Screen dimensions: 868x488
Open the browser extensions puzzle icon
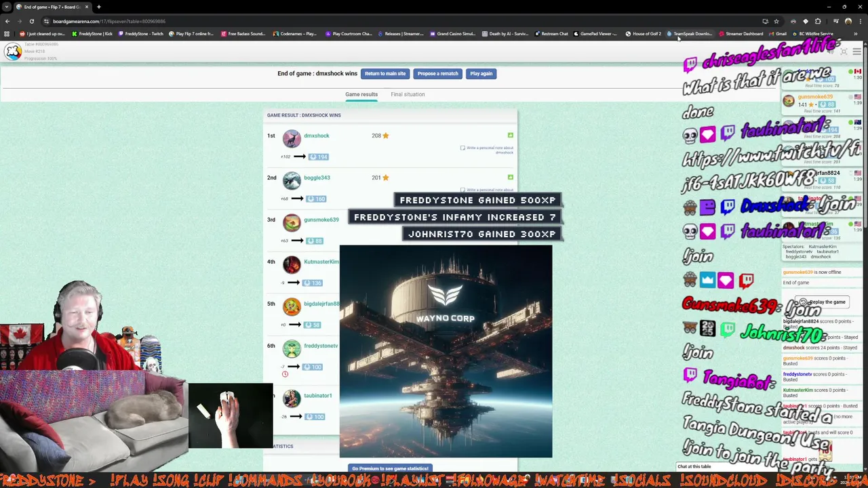tap(818, 21)
